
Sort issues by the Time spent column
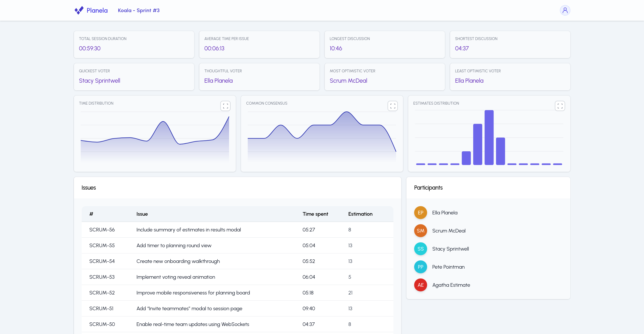pyautogui.click(x=315, y=214)
